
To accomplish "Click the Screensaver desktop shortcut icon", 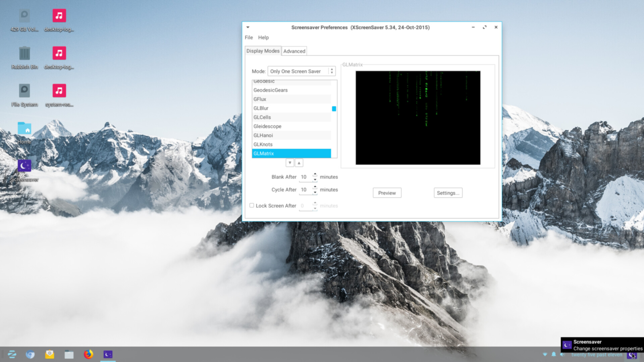I will point(24,166).
